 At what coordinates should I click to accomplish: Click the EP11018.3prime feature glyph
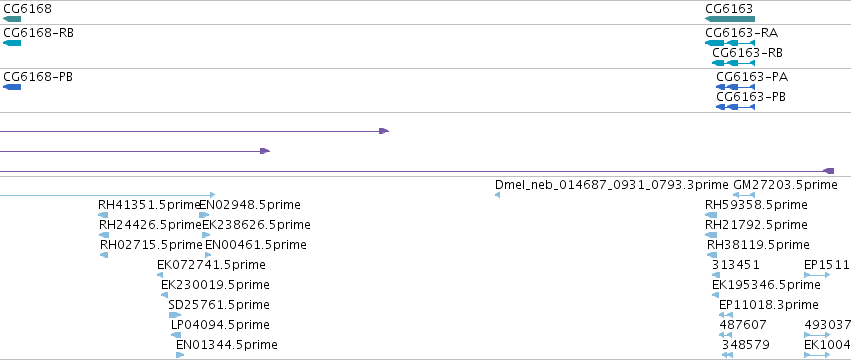point(726,315)
